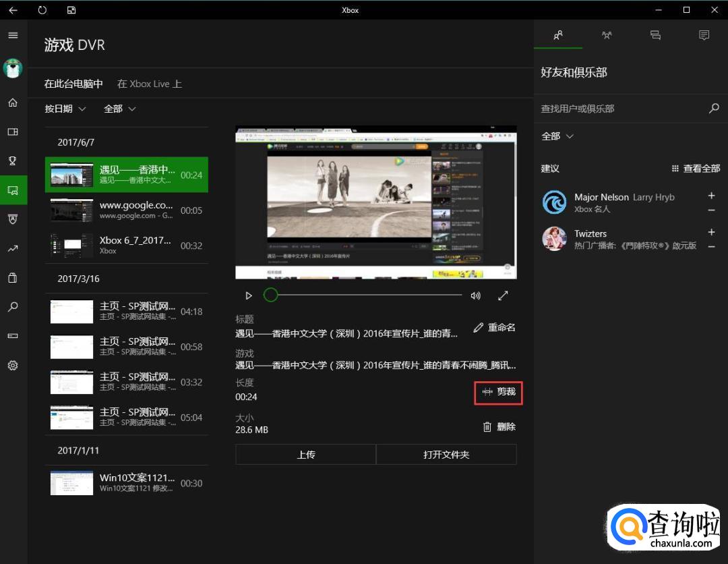
Task: Click the video progress slider handle
Action: point(270,295)
